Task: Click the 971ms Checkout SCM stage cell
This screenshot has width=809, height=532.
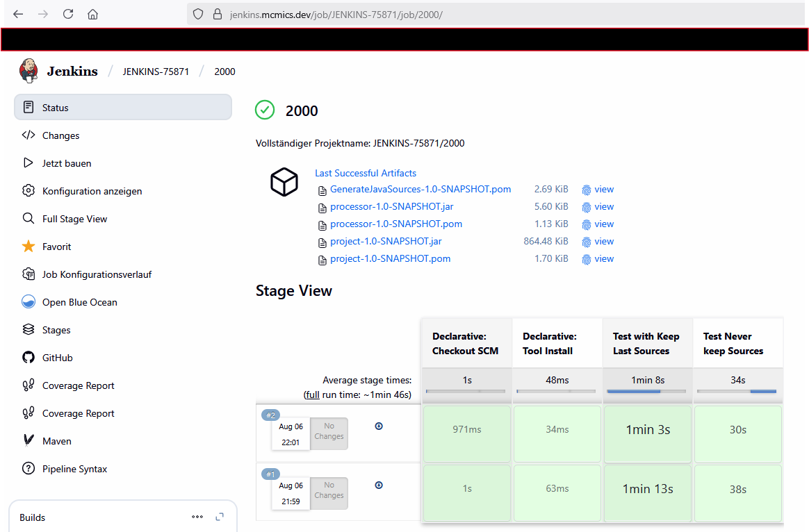Action: click(467, 433)
